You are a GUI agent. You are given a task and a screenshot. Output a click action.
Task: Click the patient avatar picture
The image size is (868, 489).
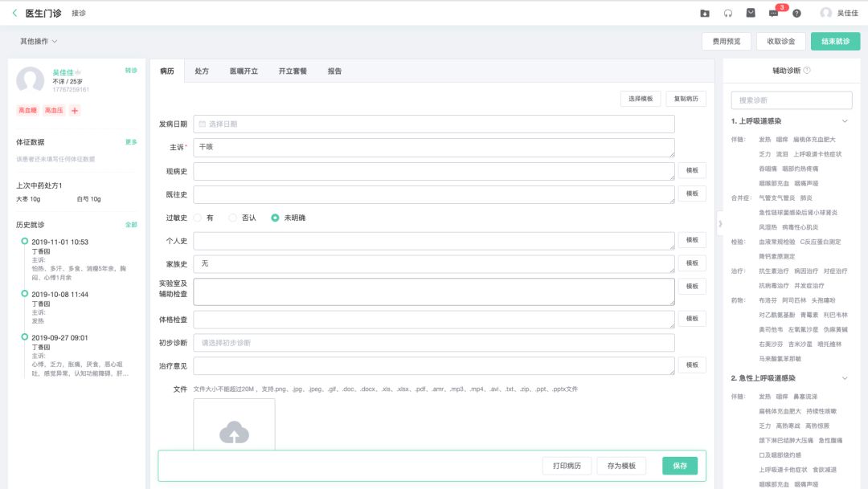(30, 79)
